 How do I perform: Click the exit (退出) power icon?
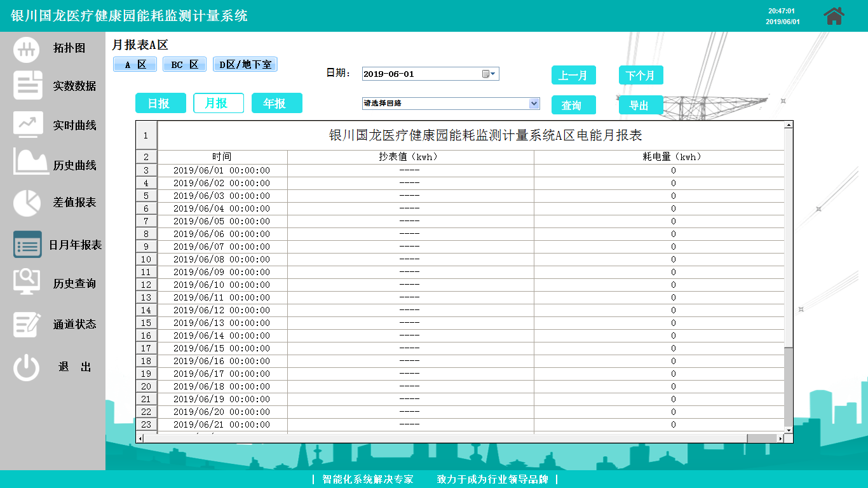point(27,367)
